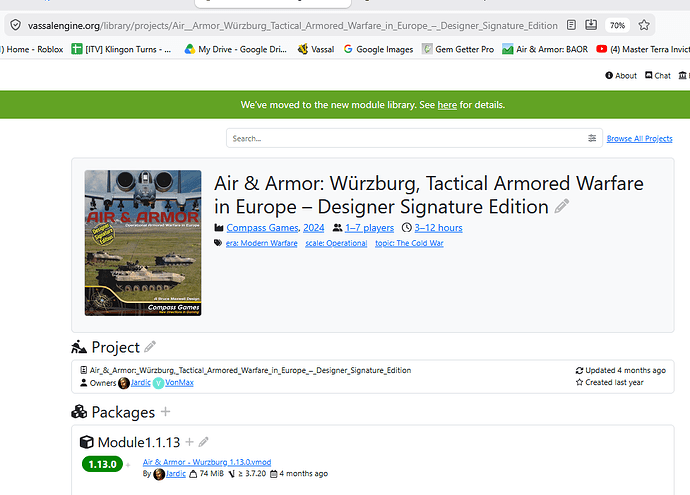Filter by year 2024 link
The height and width of the screenshot is (495, 690).
click(x=314, y=228)
